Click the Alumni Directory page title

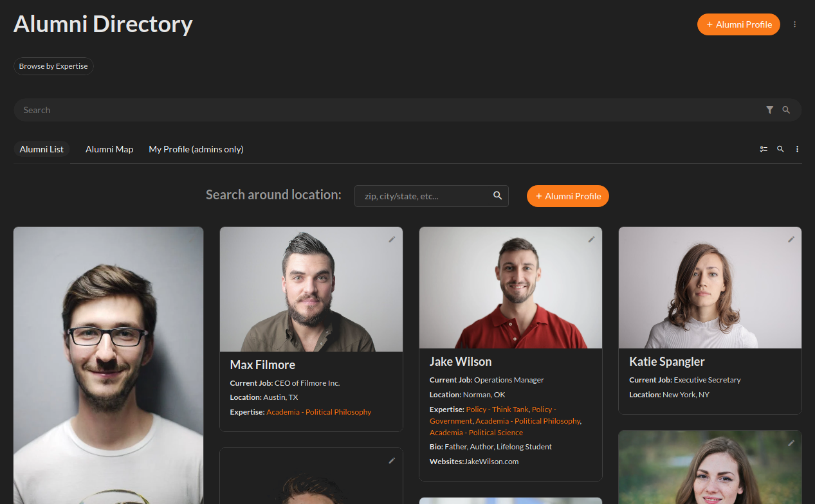103,24
